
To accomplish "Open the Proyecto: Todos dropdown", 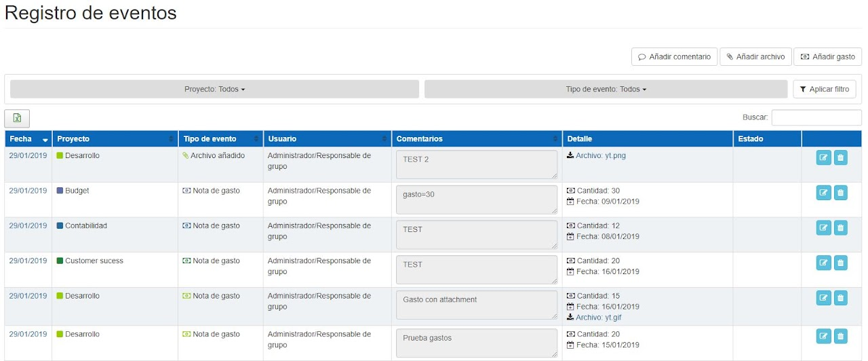I will (214, 89).
